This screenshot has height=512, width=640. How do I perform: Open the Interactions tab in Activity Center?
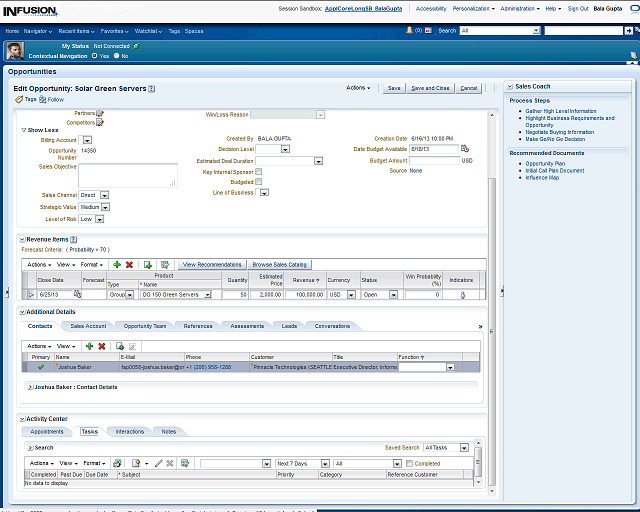coord(129,431)
